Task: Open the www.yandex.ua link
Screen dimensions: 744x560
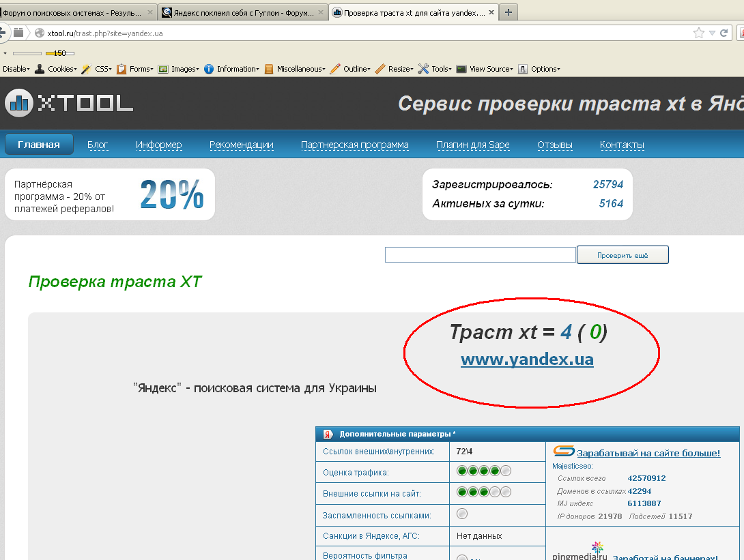Action: click(527, 359)
